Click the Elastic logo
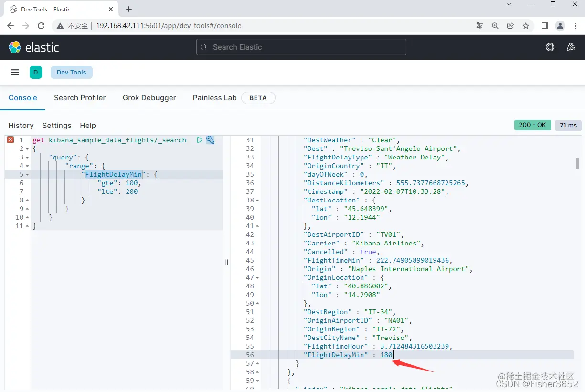 coord(34,47)
